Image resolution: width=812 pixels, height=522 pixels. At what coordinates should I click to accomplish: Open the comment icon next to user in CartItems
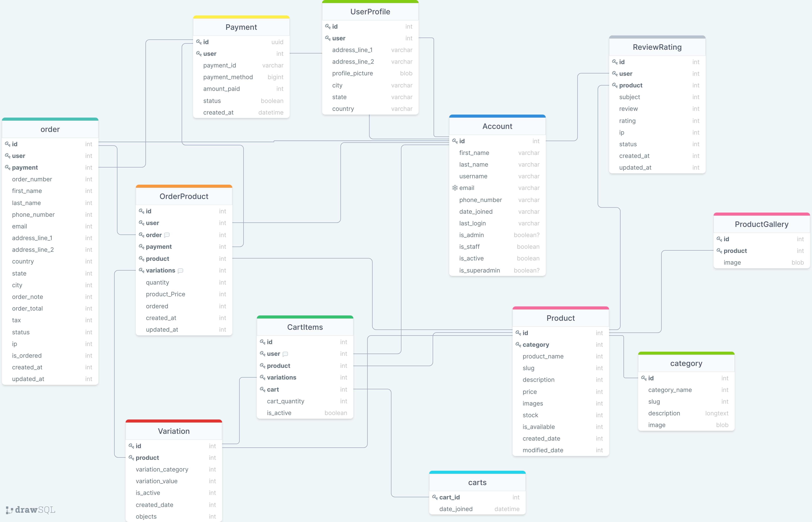[285, 354]
